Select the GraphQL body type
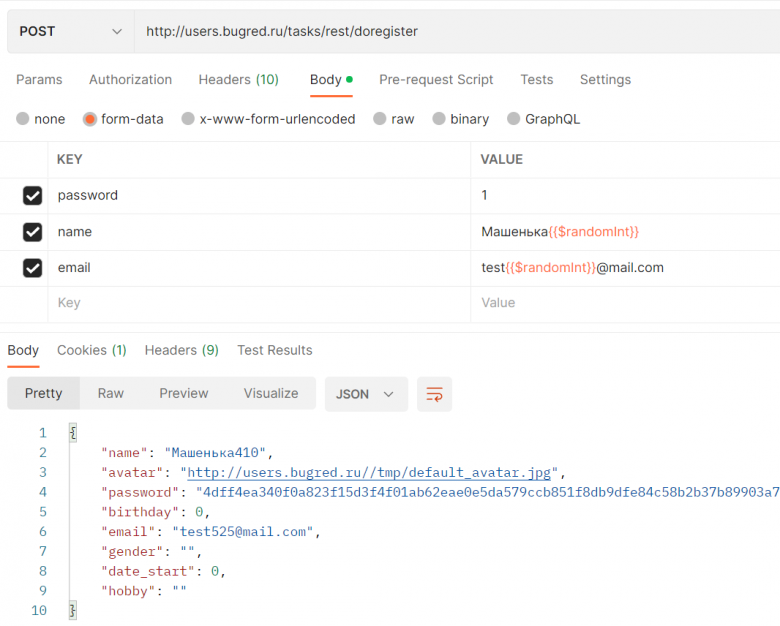Screen dimensions: 780x626 tap(543, 119)
